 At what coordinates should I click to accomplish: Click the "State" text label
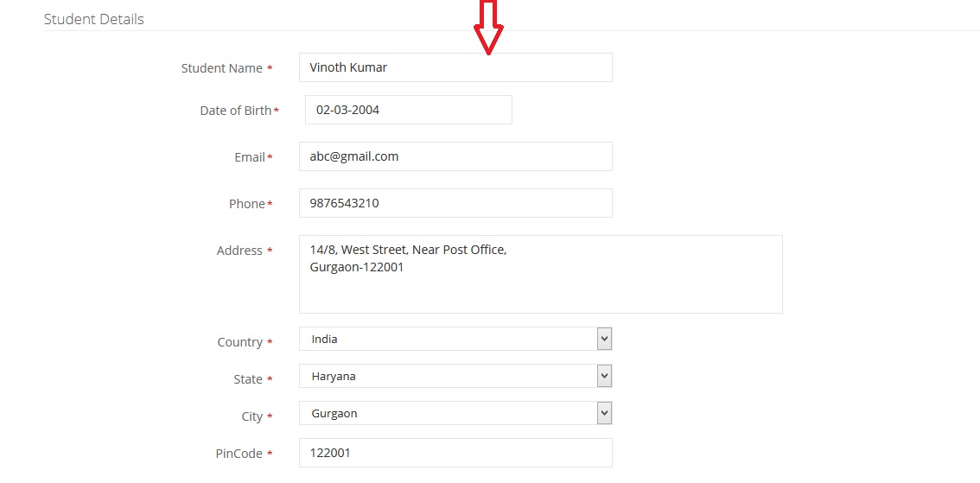click(x=247, y=379)
